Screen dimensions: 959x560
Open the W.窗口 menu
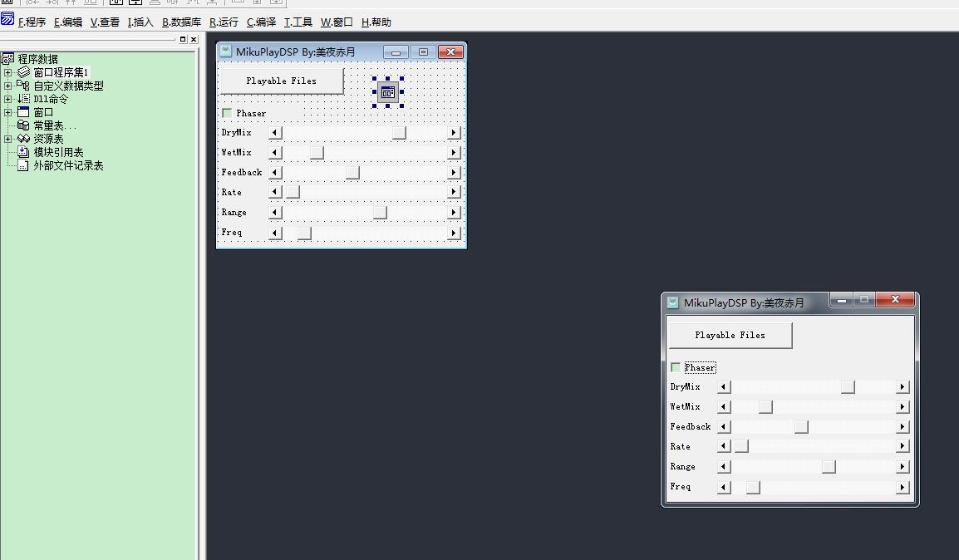pyautogui.click(x=337, y=22)
